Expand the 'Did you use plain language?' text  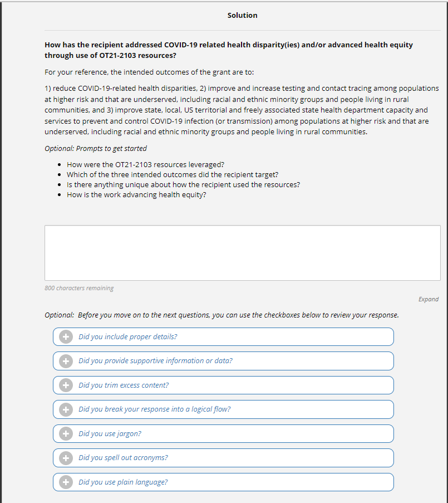pyautogui.click(x=123, y=482)
